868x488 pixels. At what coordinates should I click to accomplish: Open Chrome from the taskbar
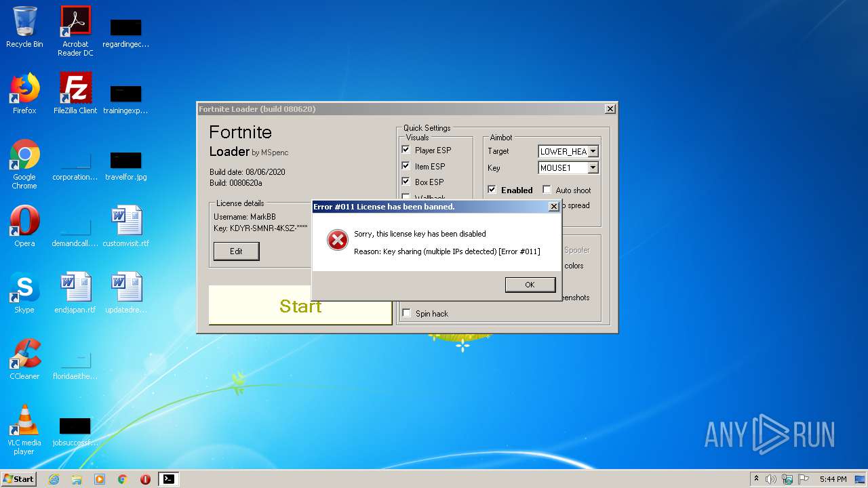123,479
